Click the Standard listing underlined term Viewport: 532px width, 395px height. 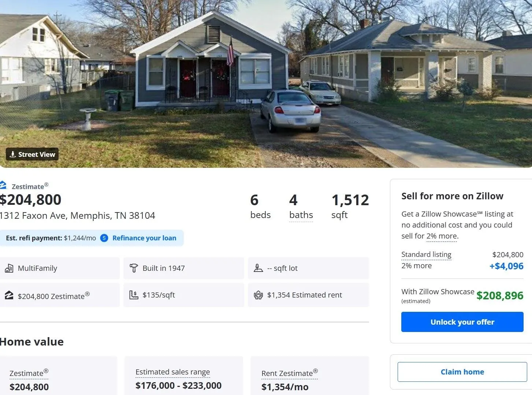[426, 255]
